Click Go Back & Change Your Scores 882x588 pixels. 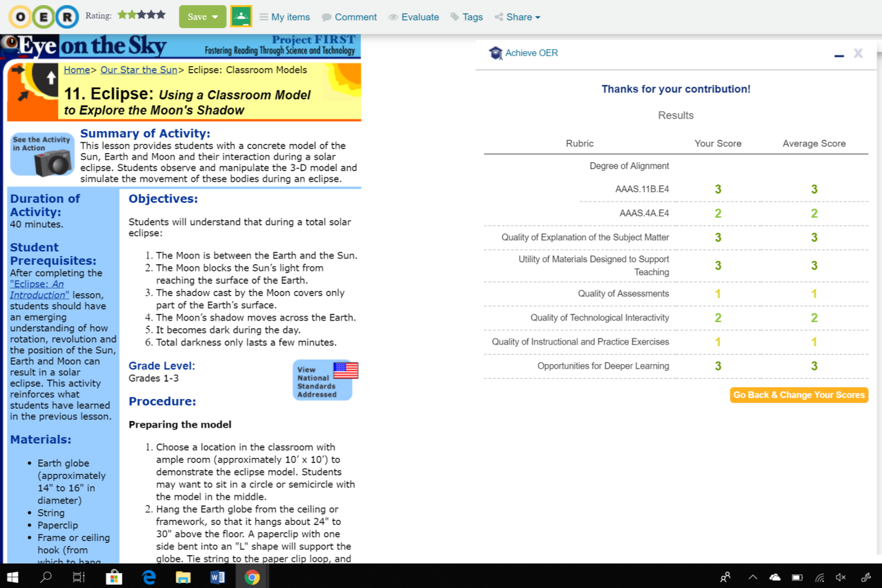click(x=798, y=395)
